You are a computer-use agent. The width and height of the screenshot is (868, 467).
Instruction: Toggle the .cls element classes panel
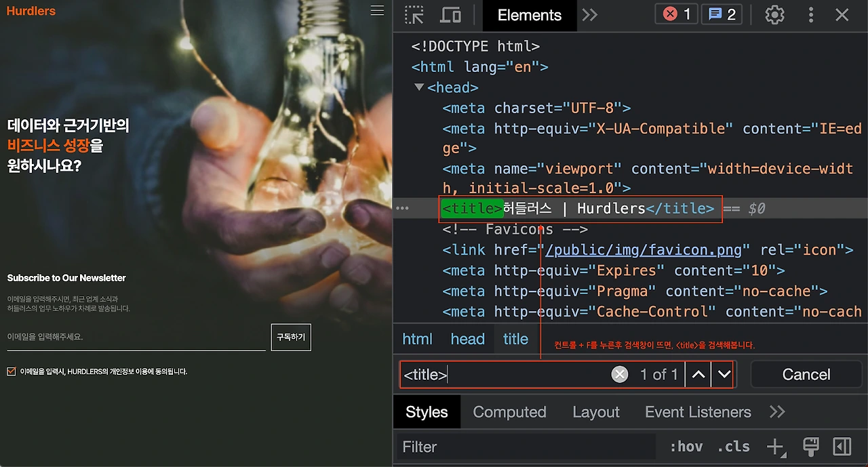click(734, 447)
